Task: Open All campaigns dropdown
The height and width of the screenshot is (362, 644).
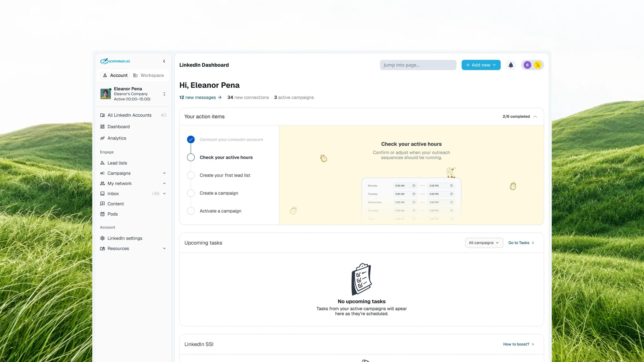Action: [x=484, y=243]
